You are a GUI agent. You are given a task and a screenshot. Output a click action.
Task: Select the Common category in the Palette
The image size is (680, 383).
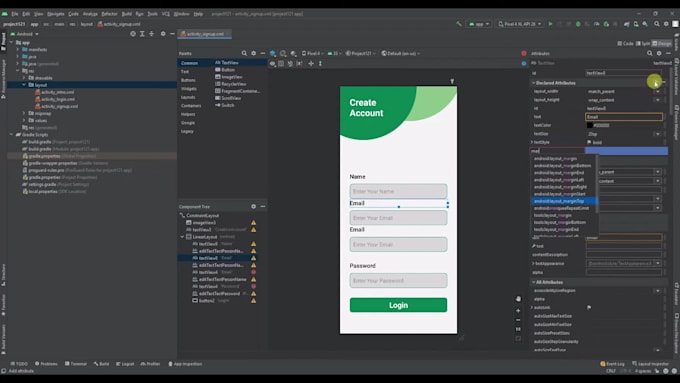tap(190, 63)
